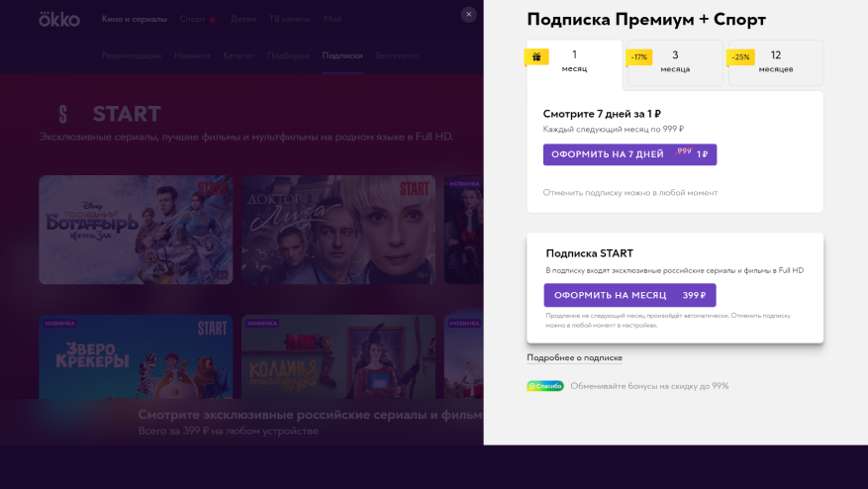Click the -17% discount badge
The width and height of the screenshot is (868, 489).
(638, 57)
